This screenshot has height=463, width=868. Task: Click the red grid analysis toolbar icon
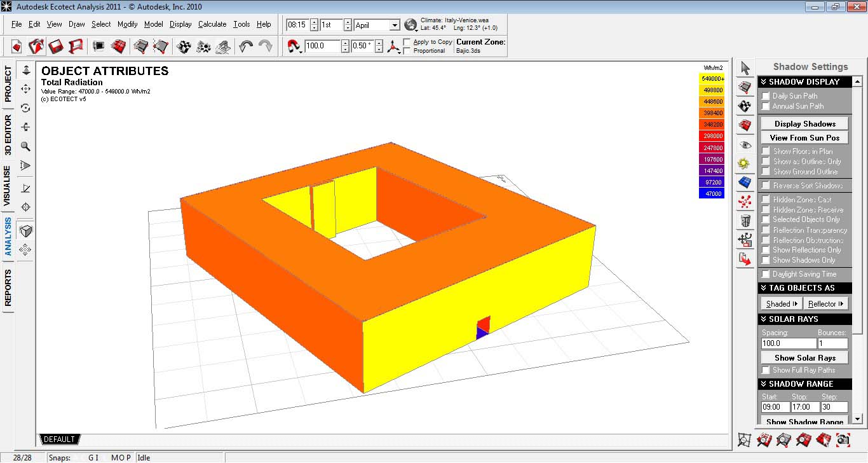(118, 46)
